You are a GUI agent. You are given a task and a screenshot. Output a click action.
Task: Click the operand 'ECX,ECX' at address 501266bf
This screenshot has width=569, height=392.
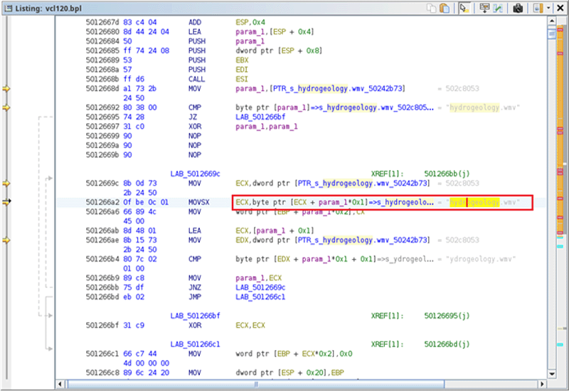[x=250, y=325]
